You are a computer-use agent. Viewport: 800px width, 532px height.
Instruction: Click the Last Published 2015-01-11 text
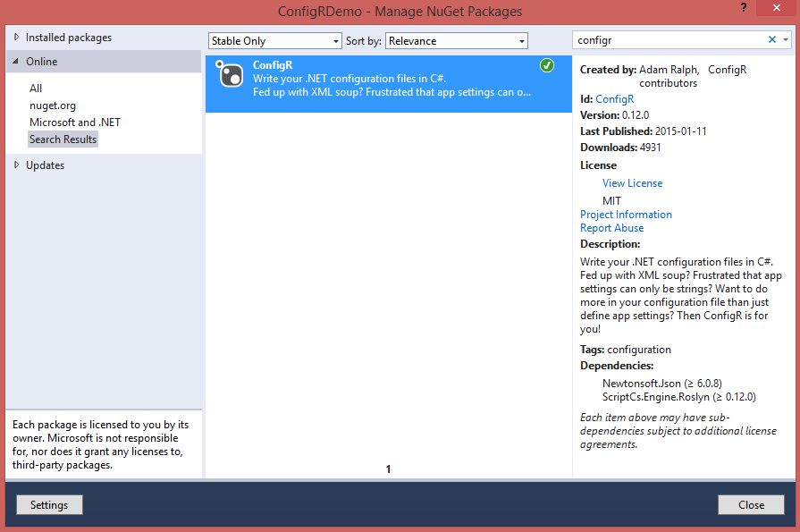click(x=644, y=131)
